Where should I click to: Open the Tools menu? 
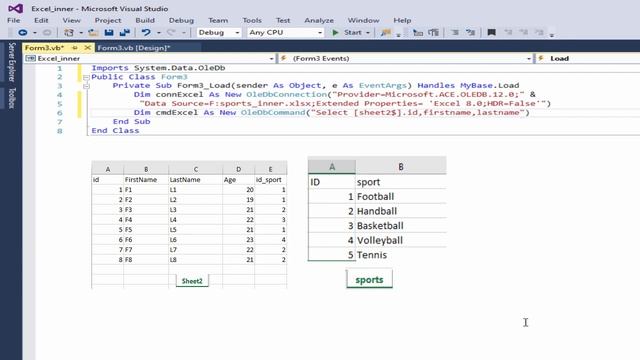[252, 20]
